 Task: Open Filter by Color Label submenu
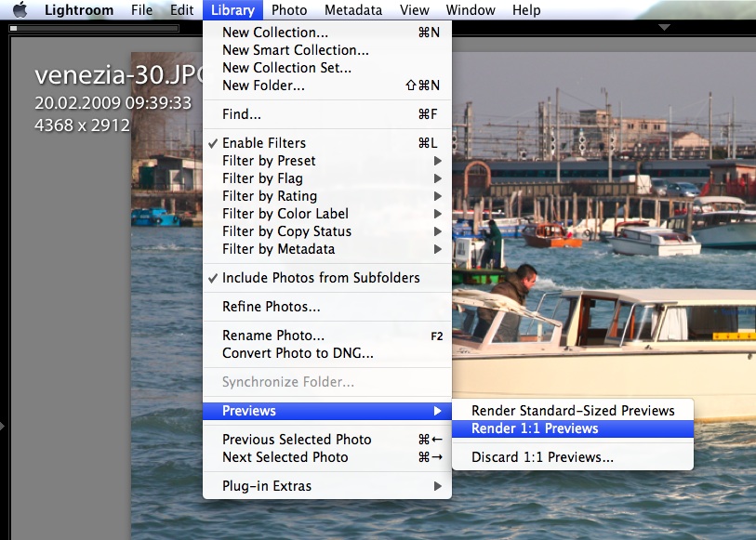(285, 214)
